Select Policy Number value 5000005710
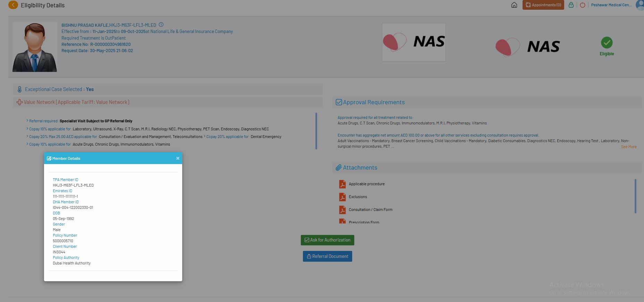The height and width of the screenshot is (302, 644). [x=63, y=241]
